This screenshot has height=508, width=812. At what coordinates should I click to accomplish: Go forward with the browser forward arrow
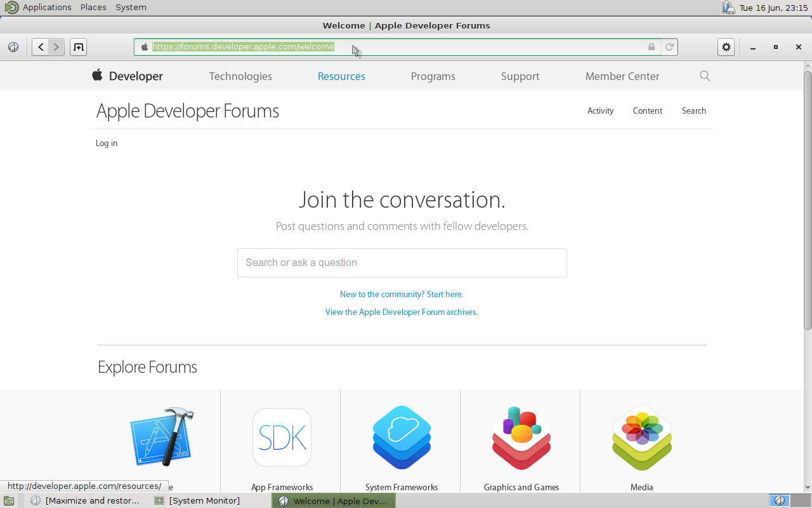[x=56, y=47]
